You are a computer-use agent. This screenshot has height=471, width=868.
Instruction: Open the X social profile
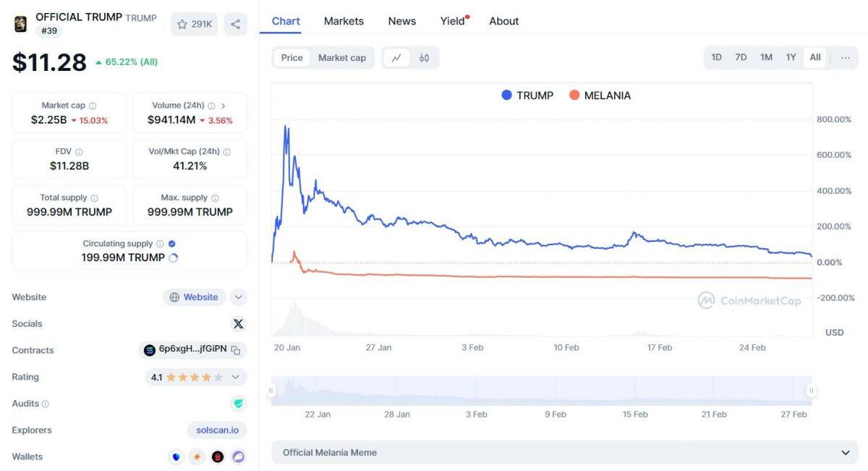tap(239, 323)
